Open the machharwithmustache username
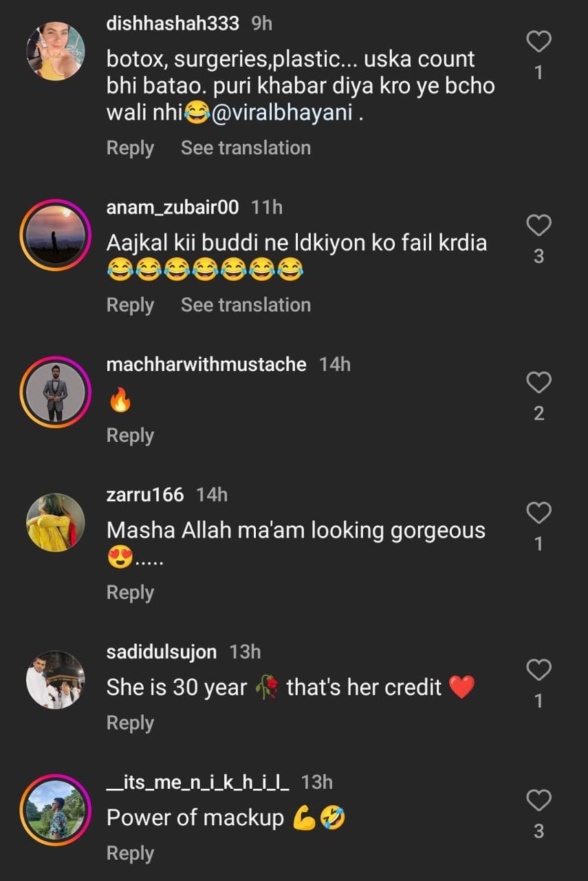The image size is (588, 881). click(206, 364)
